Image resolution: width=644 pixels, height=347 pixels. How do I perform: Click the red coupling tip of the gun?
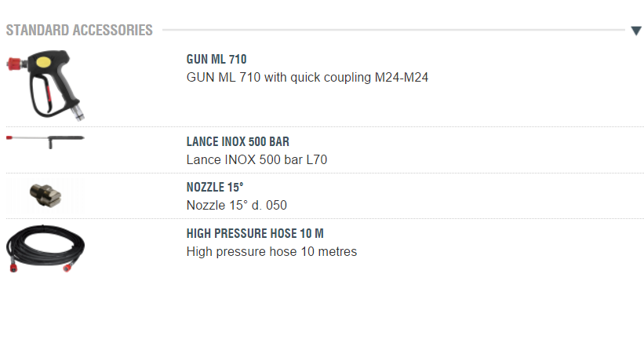click(13, 60)
